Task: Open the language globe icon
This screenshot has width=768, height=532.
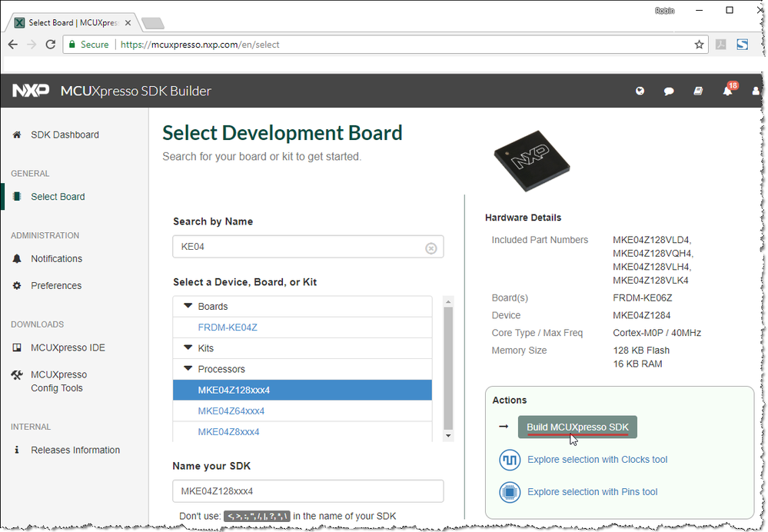Action: [x=640, y=91]
